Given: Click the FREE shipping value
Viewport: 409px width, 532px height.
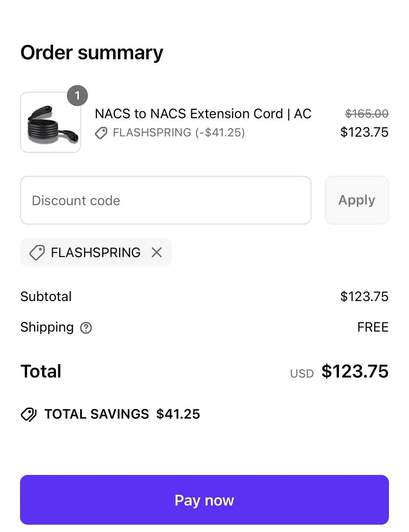Looking at the screenshot, I should pos(373,327).
